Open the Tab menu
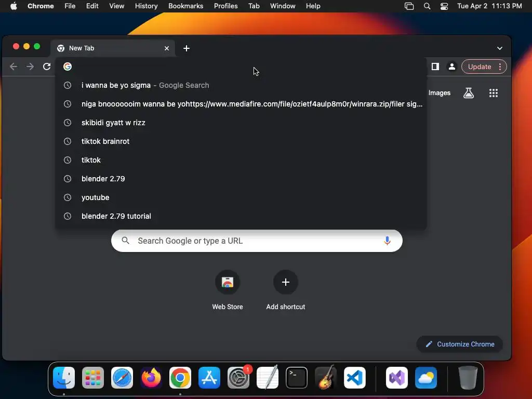The width and height of the screenshot is (532, 399). coord(254,6)
